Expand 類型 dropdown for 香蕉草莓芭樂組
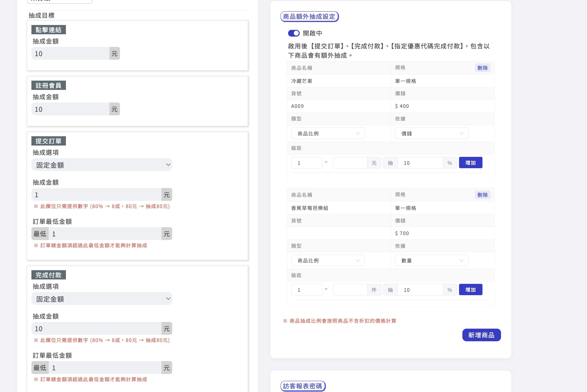Screen dimensions: 587x392 328,260
